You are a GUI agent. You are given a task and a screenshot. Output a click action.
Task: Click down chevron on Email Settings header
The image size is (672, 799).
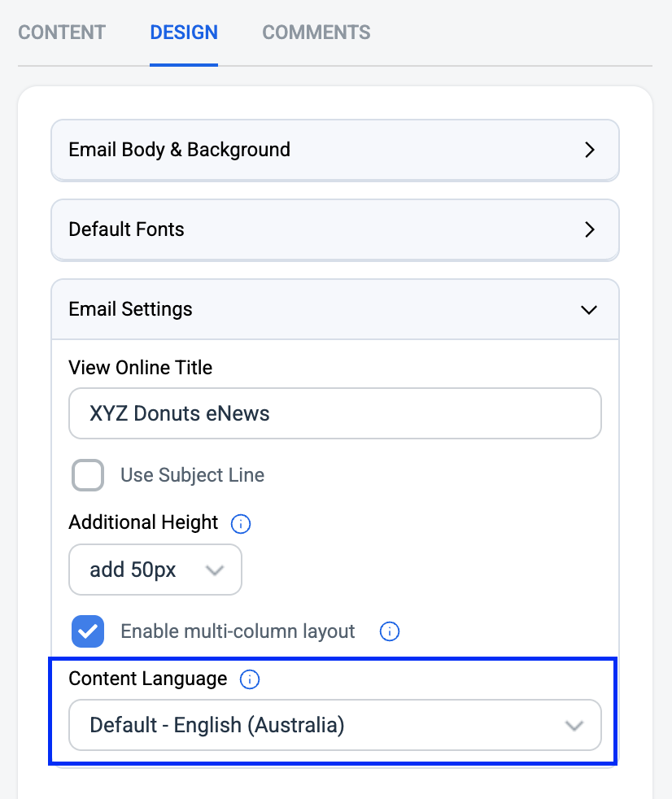coord(589,310)
